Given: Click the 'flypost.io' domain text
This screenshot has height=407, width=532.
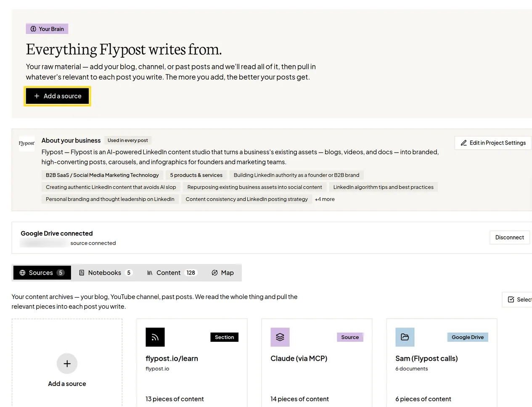Looking at the screenshot, I should click(157, 369).
